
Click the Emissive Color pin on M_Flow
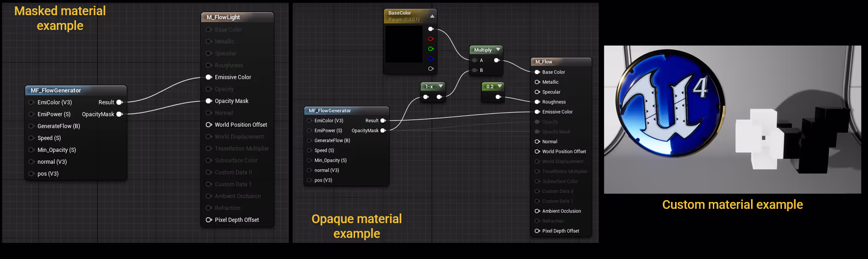[x=537, y=112]
